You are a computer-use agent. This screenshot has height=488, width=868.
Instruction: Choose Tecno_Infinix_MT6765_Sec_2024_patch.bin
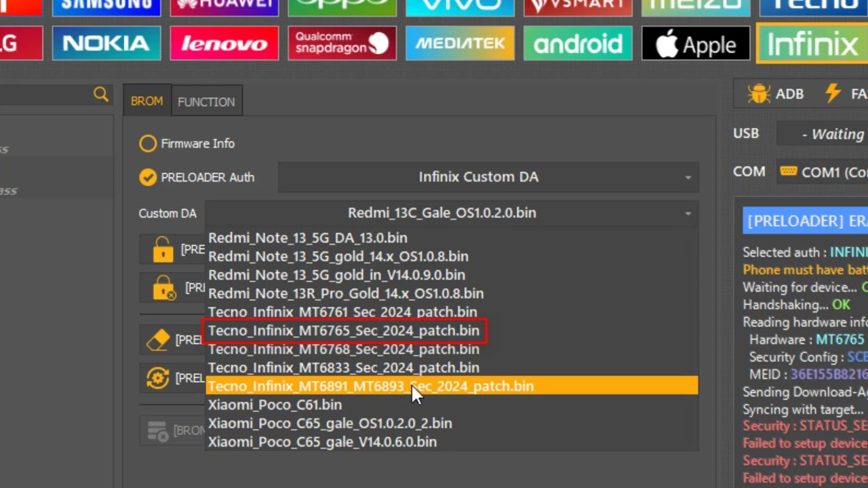452,331
